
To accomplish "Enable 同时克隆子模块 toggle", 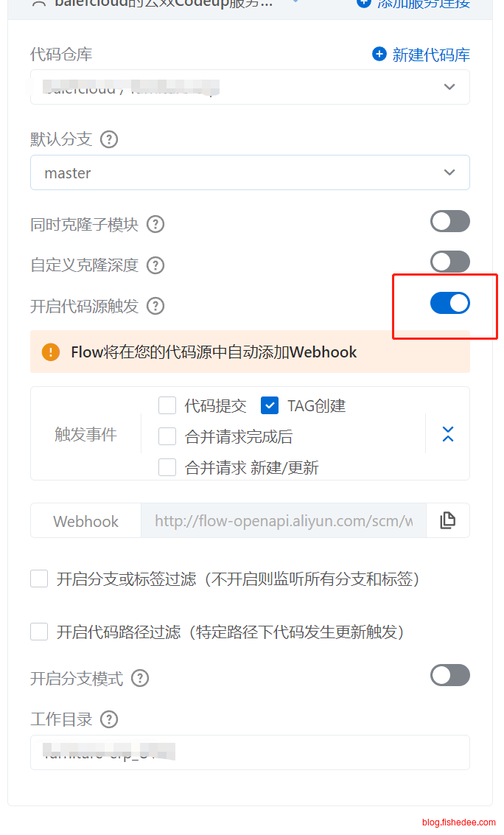I will click(x=449, y=221).
